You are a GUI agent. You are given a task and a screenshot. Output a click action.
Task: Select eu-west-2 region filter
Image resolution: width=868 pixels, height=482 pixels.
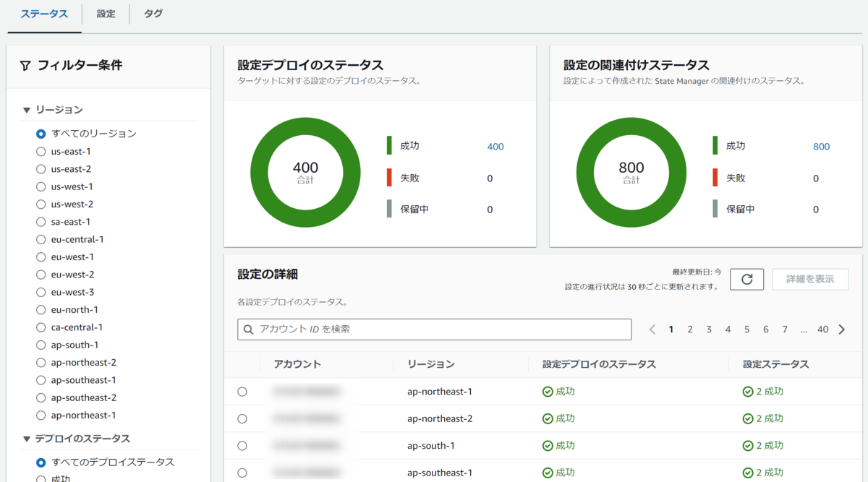tap(41, 275)
